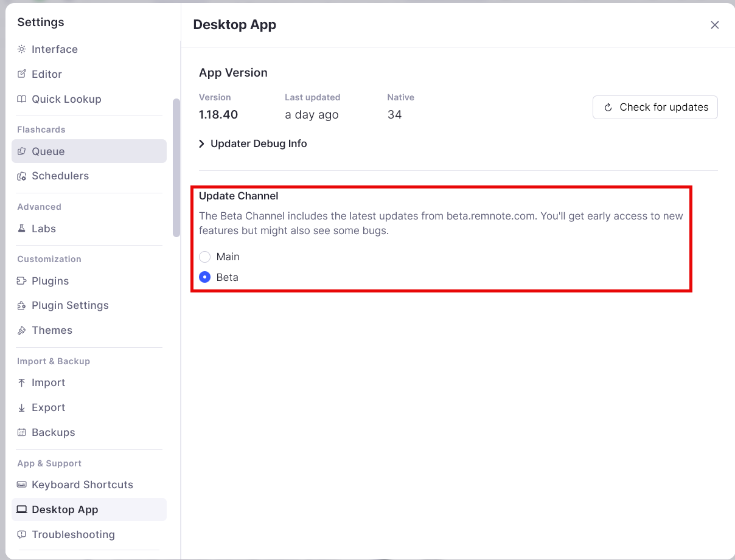735x560 pixels.
Task: Click the settings sidebar scrollbar
Action: tap(176, 167)
